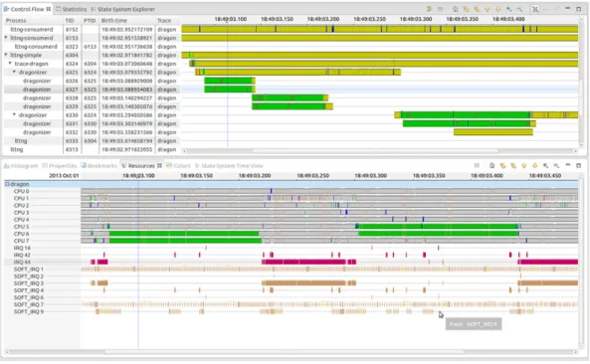The width and height of the screenshot is (590, 364).
Task: Select next process in Control Flow toolbar
Action: point(498,9)
